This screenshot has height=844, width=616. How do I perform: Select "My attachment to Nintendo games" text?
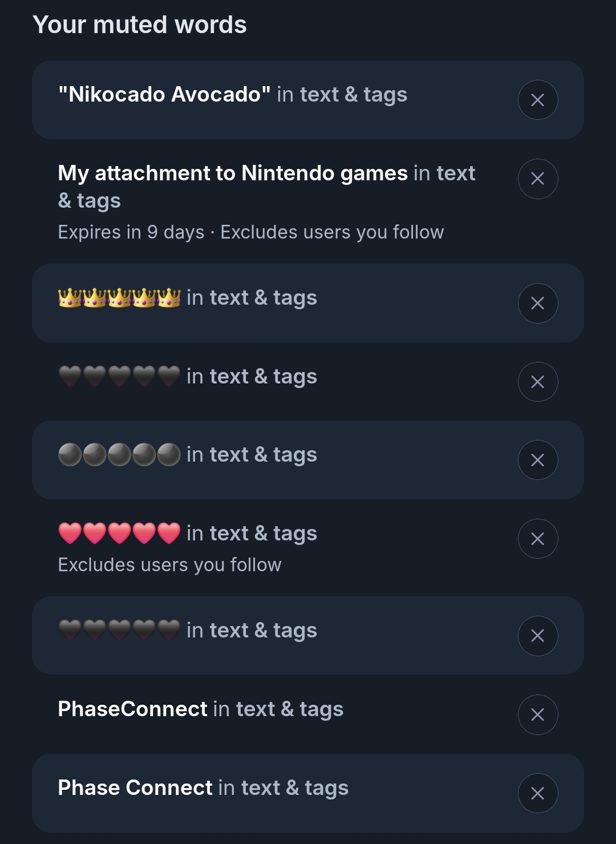click(x=232, y=173)
